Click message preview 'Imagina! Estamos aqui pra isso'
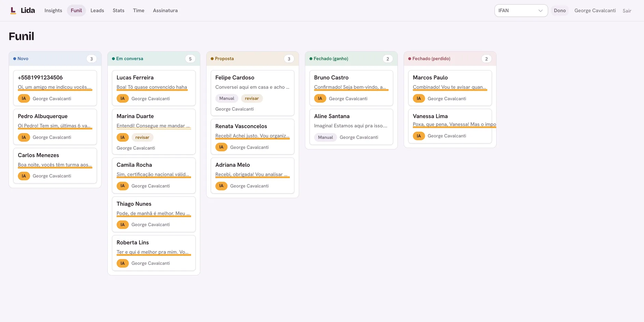644x322 pixels. click(351, 126)
